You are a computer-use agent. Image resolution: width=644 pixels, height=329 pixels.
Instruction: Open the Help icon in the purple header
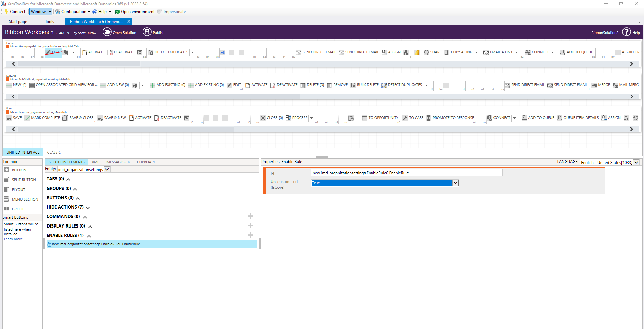(x=626, y=32)
